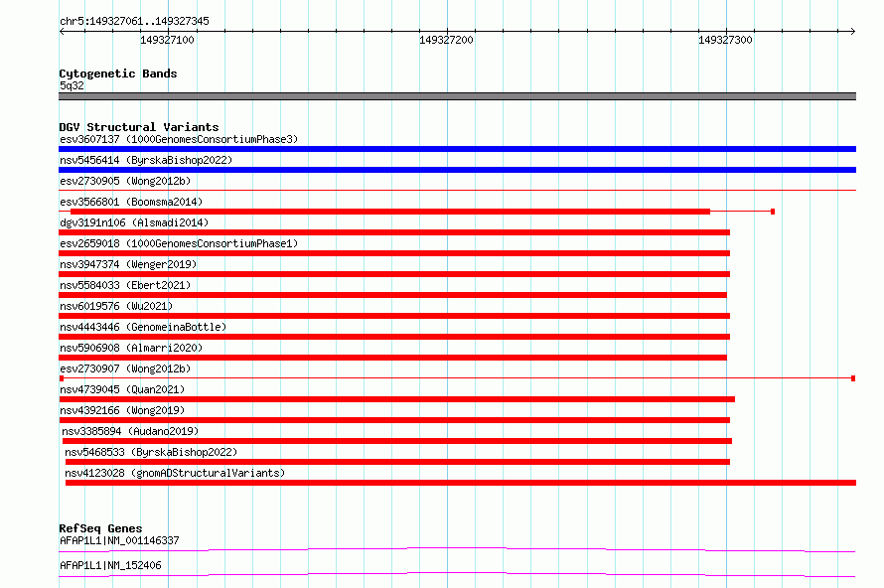The width and height of the screenshot is (884, 588).
Task: Open the nsv5584033 (Ebert2021) variant label
Action: pyautogui.click(x=125, y=285)
